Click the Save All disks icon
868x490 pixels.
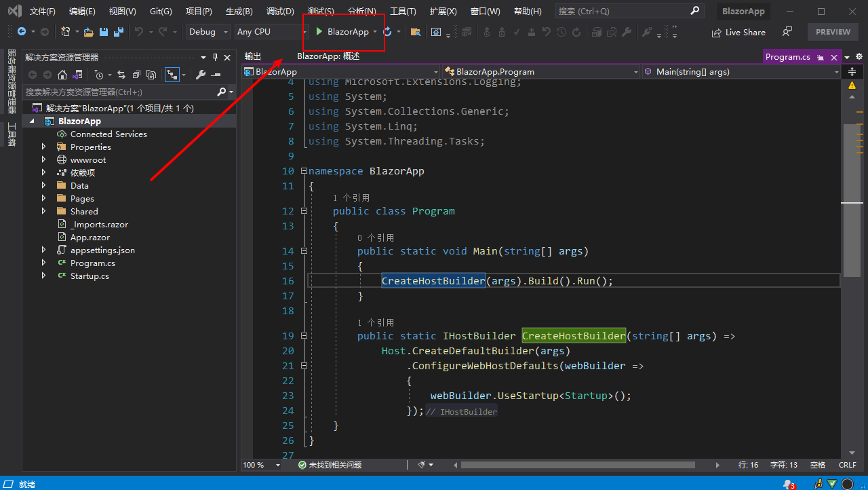click(x=119, y=32)
